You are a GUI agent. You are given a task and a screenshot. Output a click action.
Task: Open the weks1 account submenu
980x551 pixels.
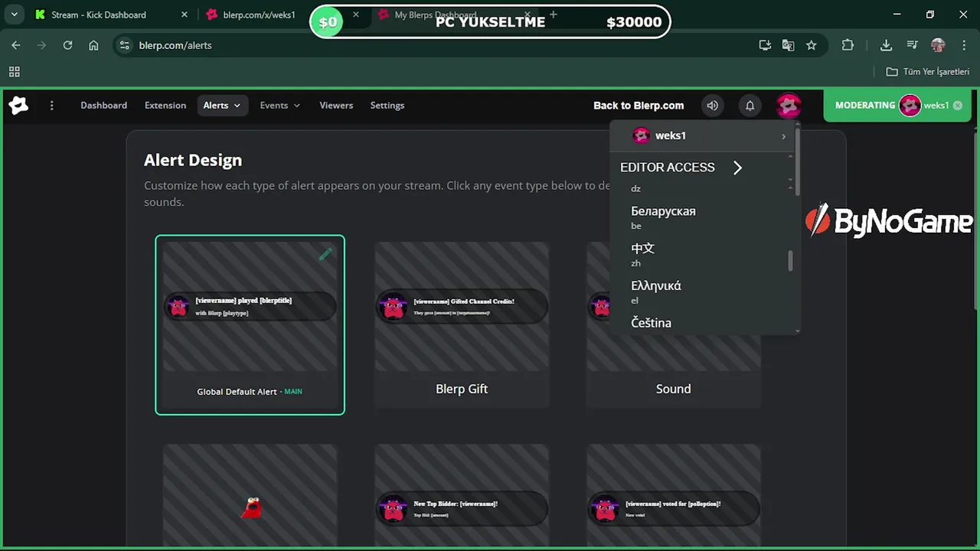tap(708, 135)
